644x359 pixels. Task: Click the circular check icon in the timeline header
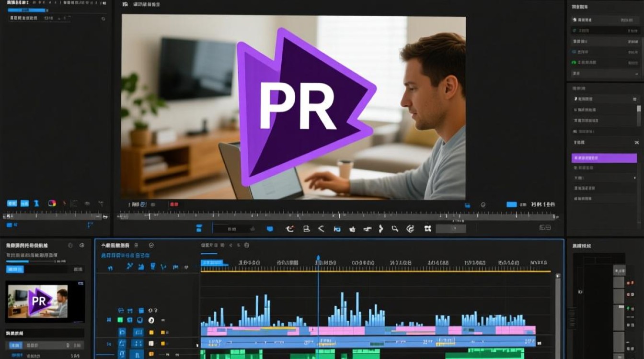[x=151, y=245]
